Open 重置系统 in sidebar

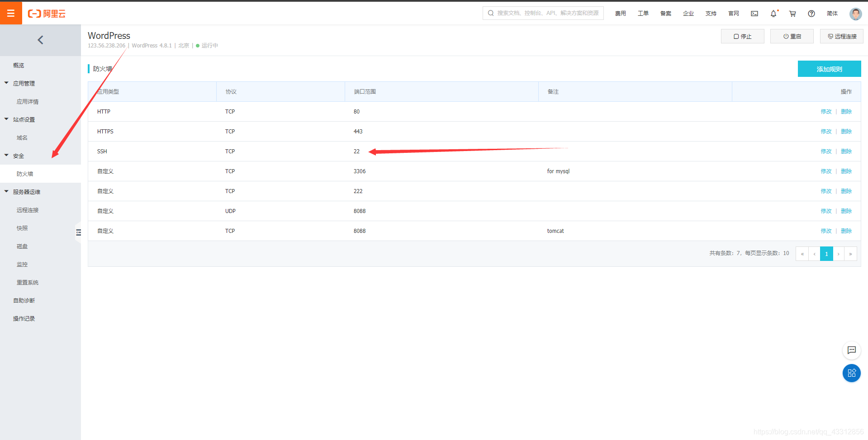[x=28, y=282]
